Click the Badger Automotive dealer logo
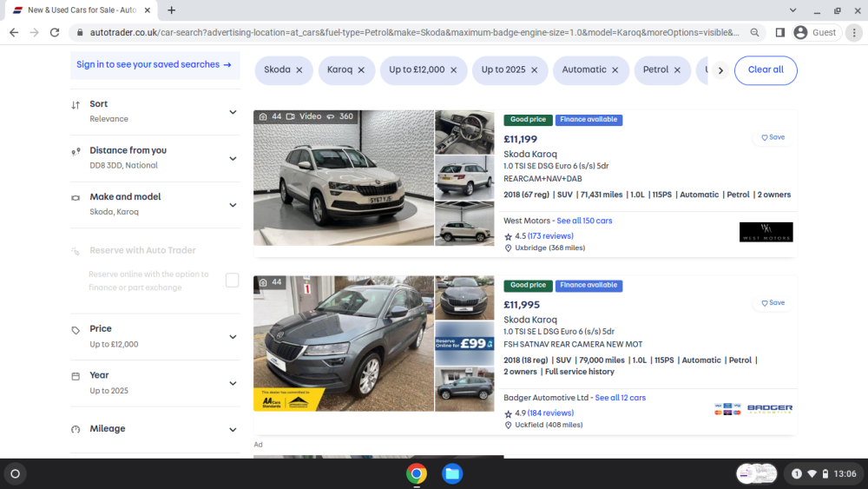 pyautogui.click(x=769, y=409)
